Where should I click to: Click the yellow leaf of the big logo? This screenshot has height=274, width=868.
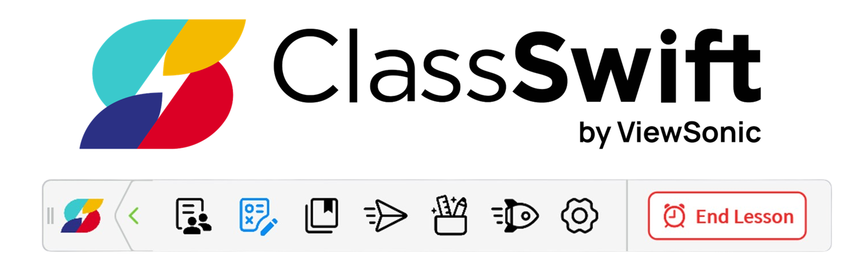pyautogui.click(x=204, y=47)
